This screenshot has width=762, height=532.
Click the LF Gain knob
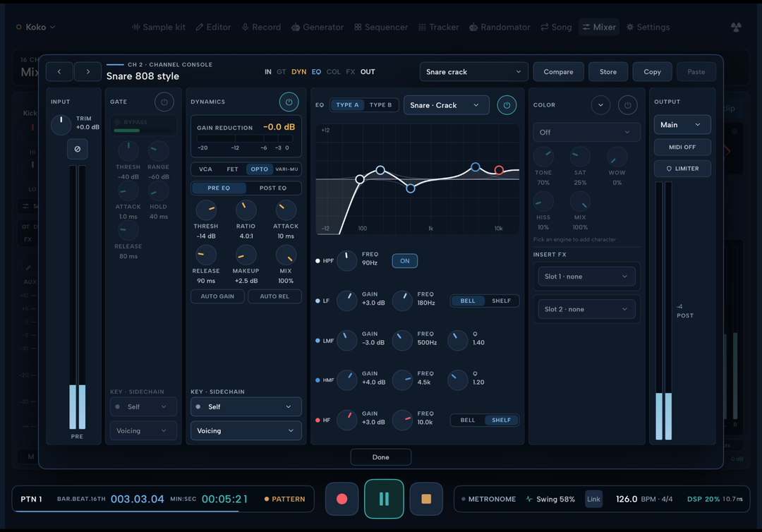coord(347,301)
